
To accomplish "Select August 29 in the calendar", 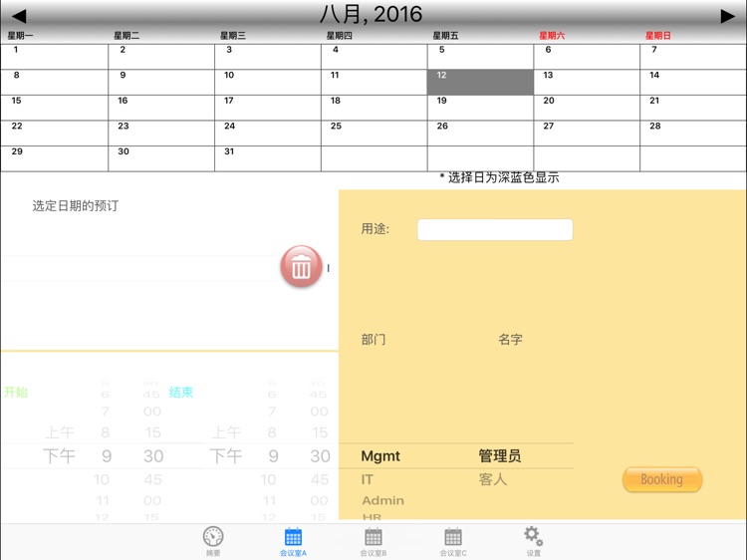I will [x=55, y=158].
